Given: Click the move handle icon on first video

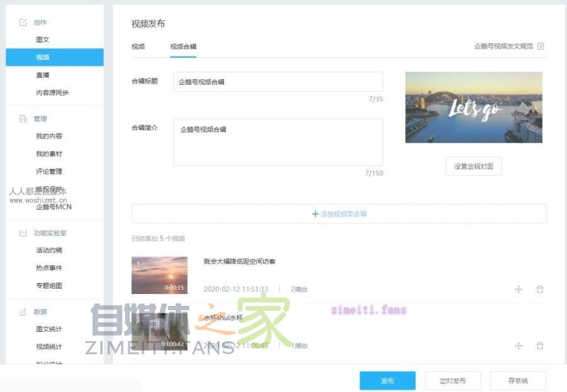Looking at the screenshot, I should pyautogui.click(x=519, y=289).
